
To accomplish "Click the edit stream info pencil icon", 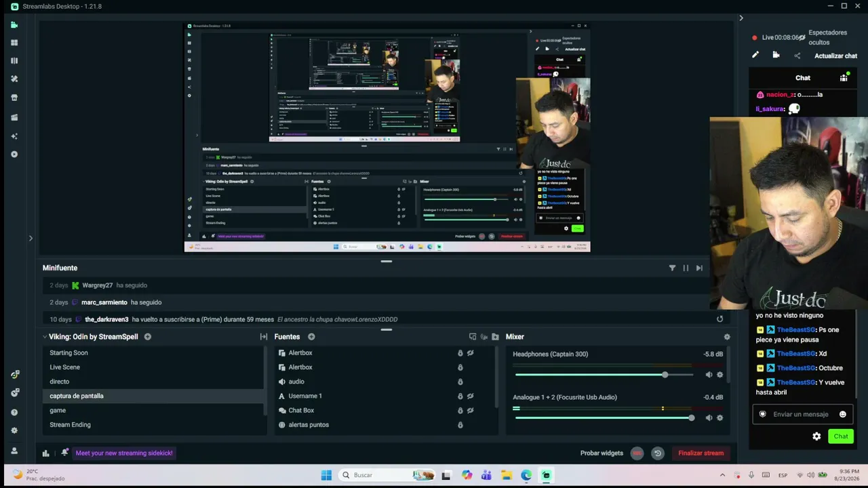I will [755, 55].
